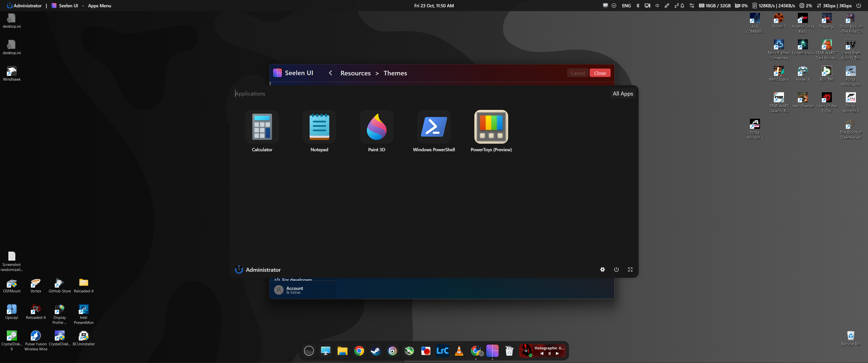Screen dimensions: 868x363
Task: Open Paint 3D app
Action: click(x=376, y=131)
